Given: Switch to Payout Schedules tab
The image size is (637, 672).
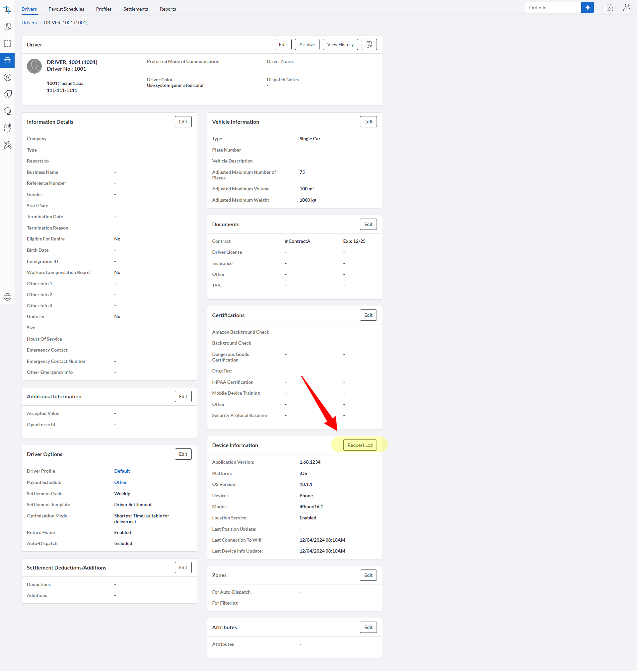Looking at the screenshot, I should coord(66,9).
